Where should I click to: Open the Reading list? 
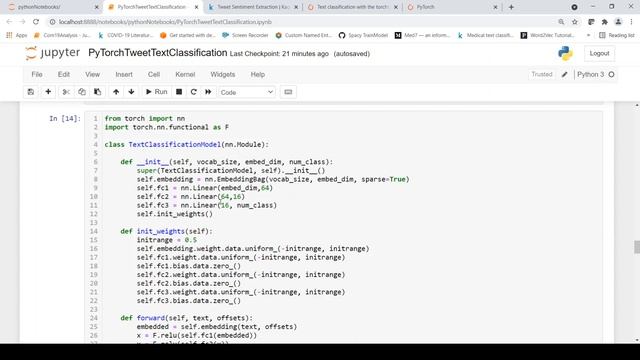pyautogui.click(x=617, y=36)
